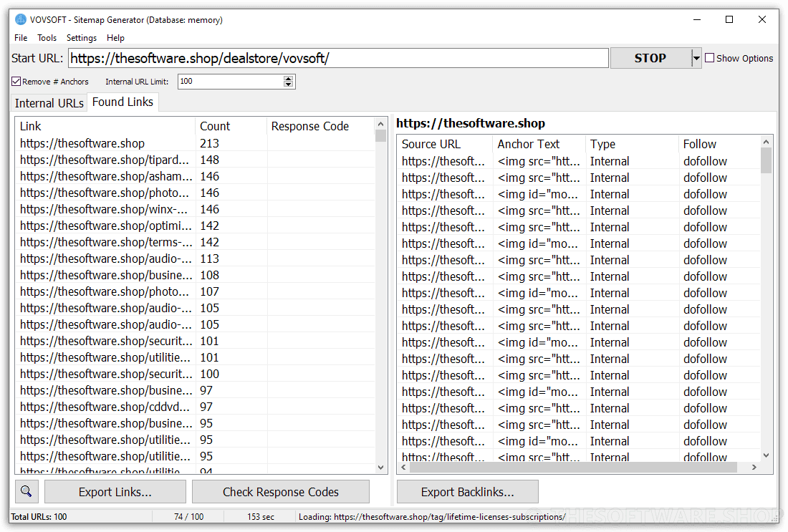Increase Internal URL Limit with up arrow

[288, 78]
